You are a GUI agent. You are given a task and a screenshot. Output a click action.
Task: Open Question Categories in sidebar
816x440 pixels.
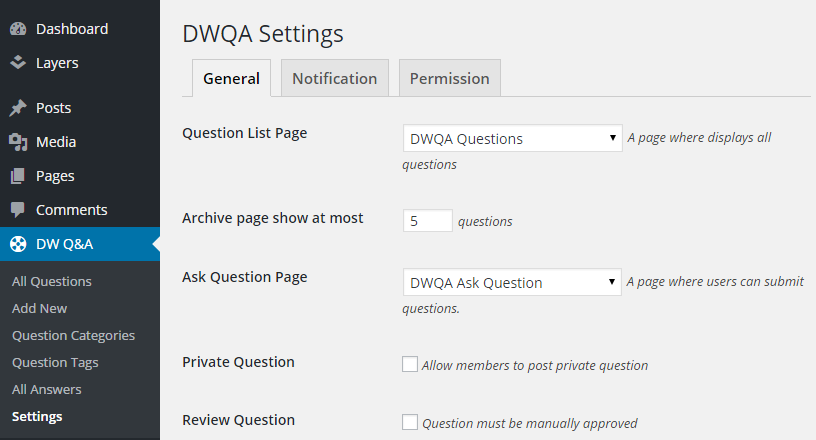(73, 335)
